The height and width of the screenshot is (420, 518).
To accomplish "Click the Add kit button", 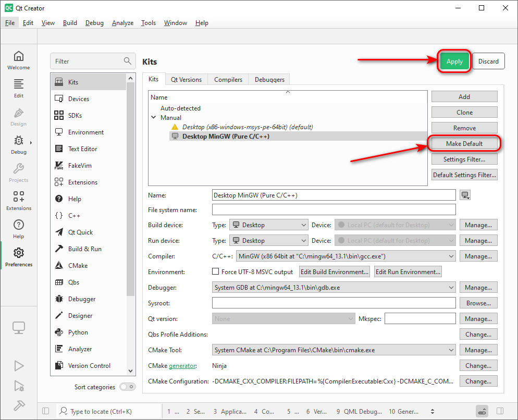I will point(464,96).
